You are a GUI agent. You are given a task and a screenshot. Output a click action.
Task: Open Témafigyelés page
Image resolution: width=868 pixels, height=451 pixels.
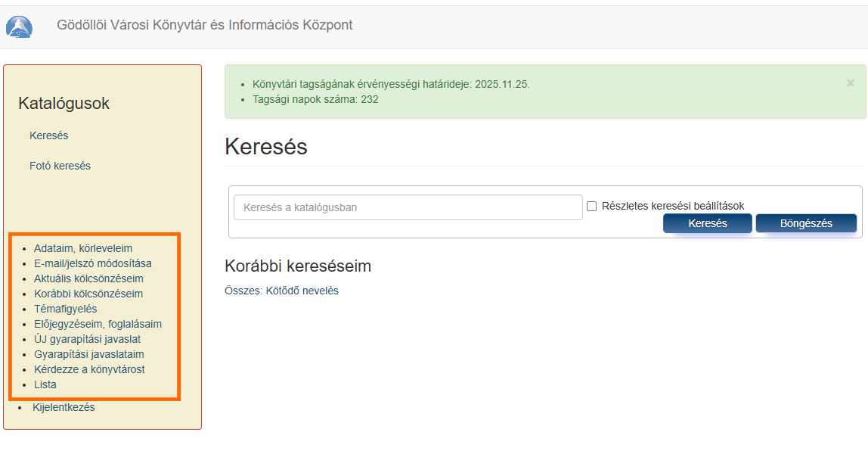65,309
